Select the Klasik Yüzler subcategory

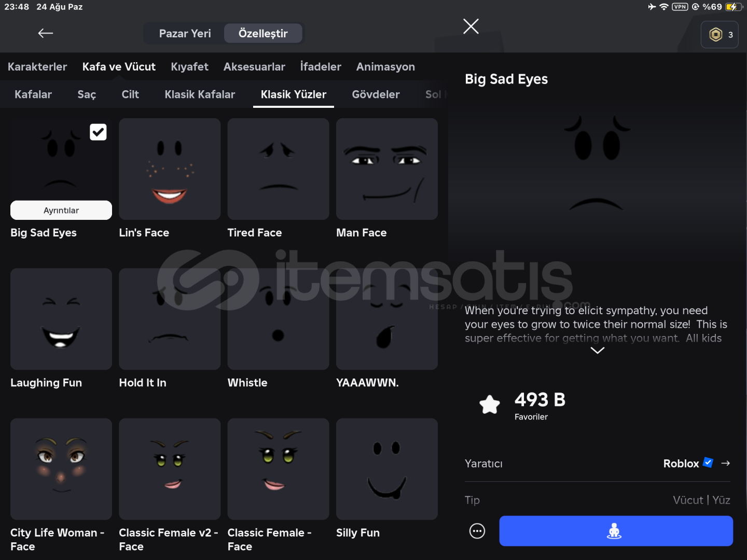point(294,94)
